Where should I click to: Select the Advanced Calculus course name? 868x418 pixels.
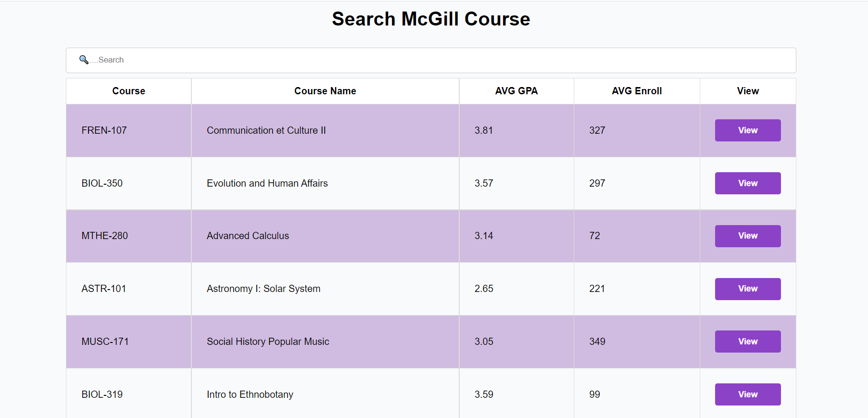[x=248, y=236]
